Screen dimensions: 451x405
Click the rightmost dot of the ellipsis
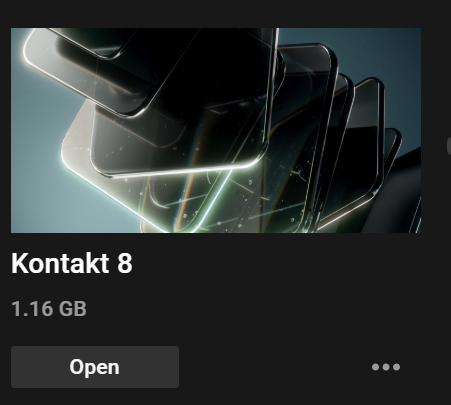coord(396,367)
